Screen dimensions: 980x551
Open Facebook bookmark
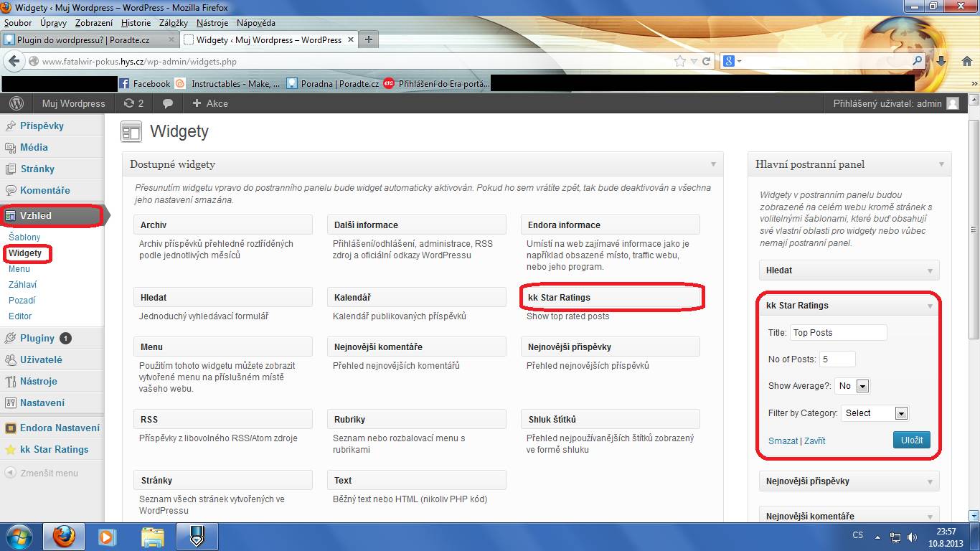point(145,83)
